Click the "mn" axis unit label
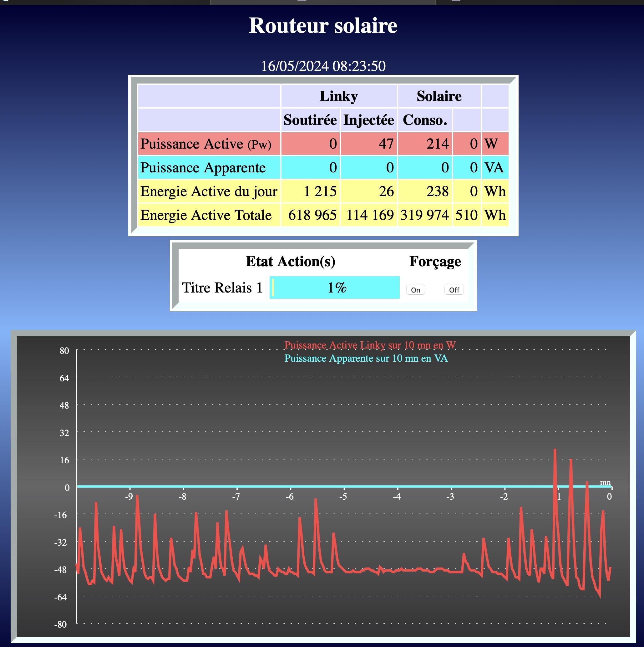The width and height of the screenshot is (644, 647). [x=605, y=482]
